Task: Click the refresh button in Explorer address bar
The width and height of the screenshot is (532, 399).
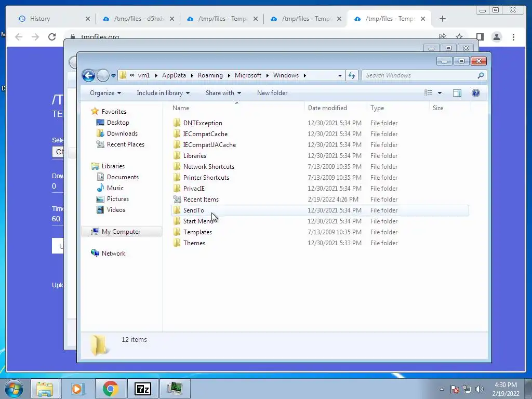Action: pyautogui.click(x=352, y=75)
